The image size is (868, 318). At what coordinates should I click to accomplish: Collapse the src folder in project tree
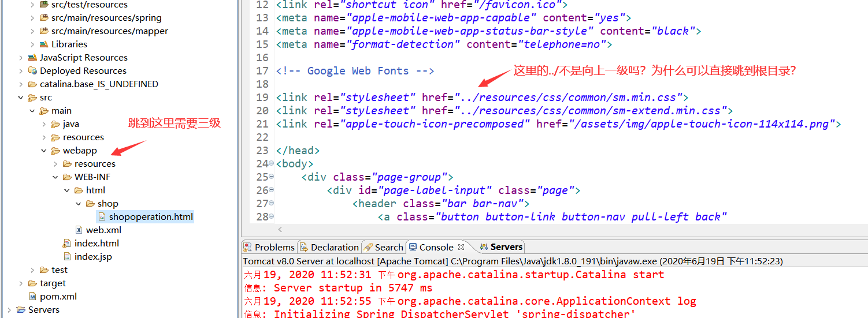[21, 98]
